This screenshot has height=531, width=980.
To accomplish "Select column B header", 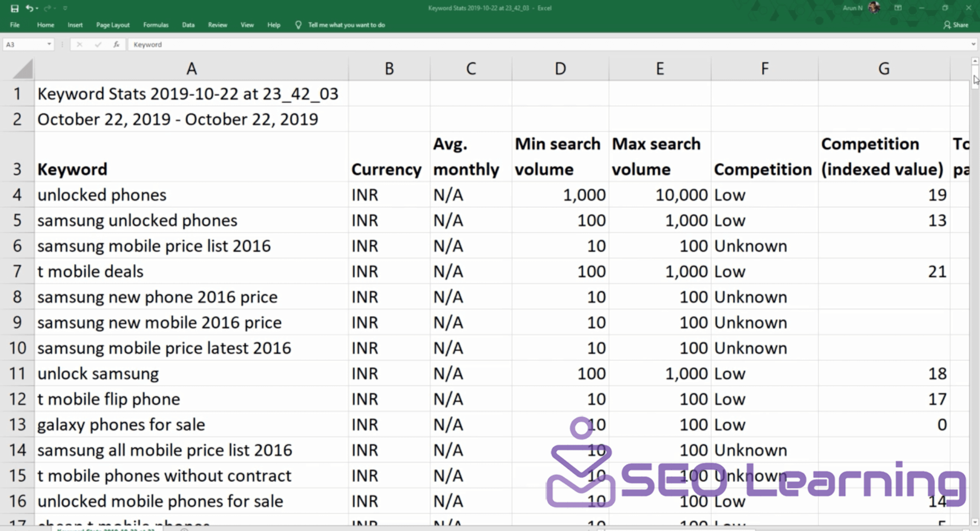I will (389, 68).
